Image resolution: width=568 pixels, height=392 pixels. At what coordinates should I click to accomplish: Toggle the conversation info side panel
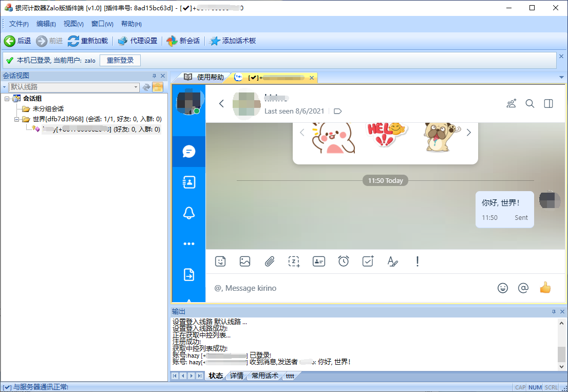point(548,104)
